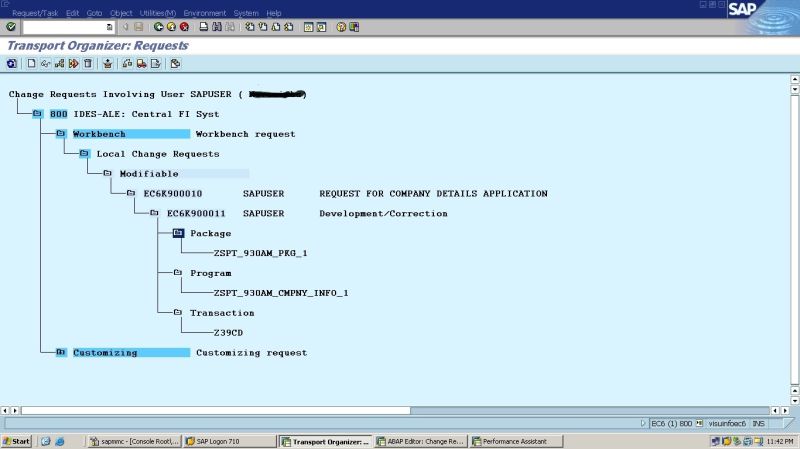Open the Environment menu
The width and height of the screenshot is (800, 449).
pyautogui.click(x=205, y=13)
